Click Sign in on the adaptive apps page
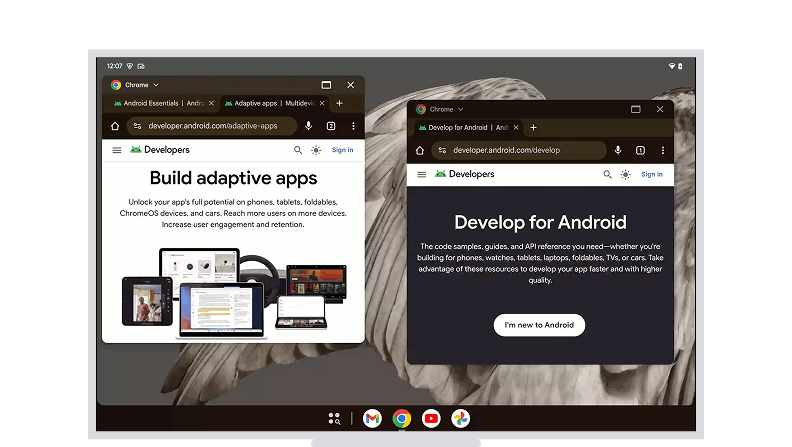792x447 pixels. [x=342, y=150]
